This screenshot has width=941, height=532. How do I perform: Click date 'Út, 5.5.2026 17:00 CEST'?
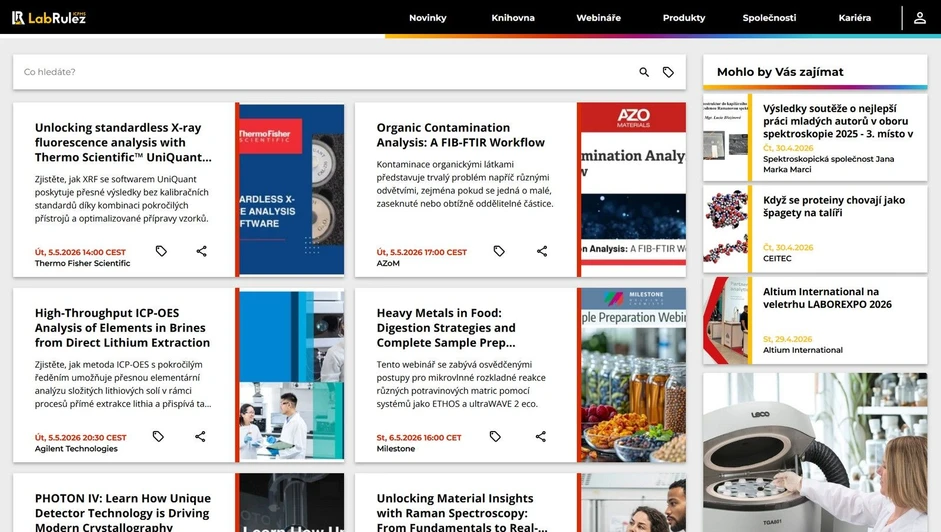422,252
